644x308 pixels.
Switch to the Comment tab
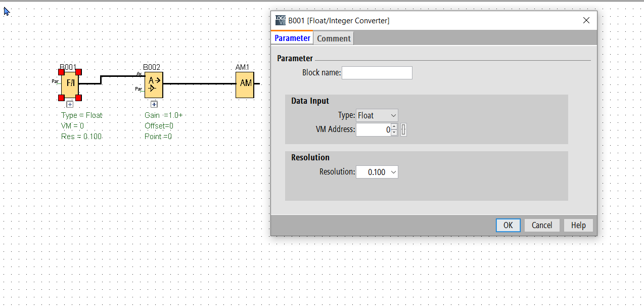pos(334,38)
